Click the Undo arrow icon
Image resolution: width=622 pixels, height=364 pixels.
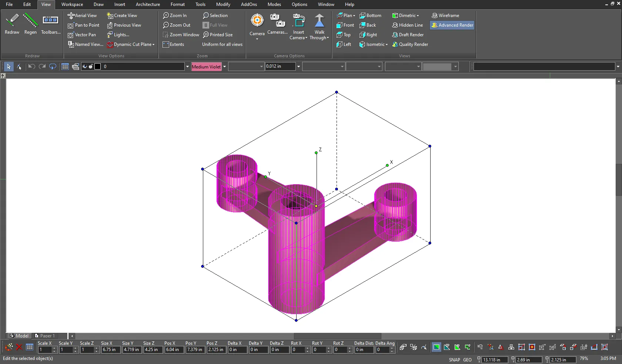tap(32, 67)
